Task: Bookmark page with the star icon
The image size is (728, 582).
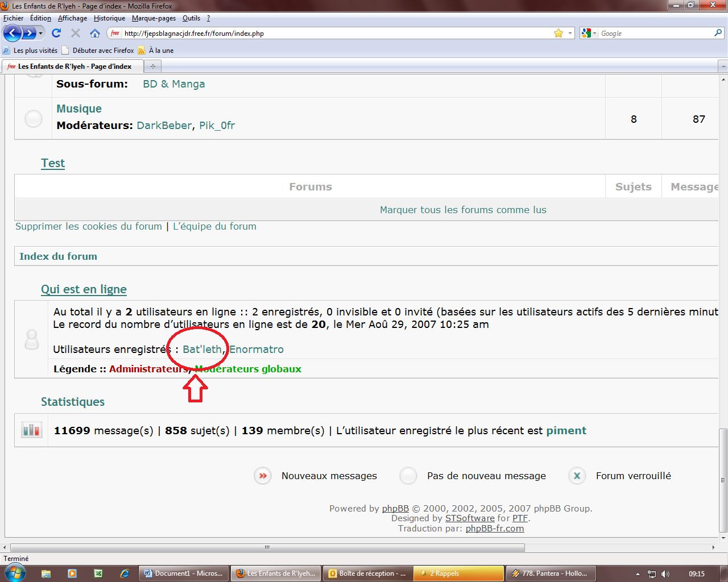Action: 559,33
